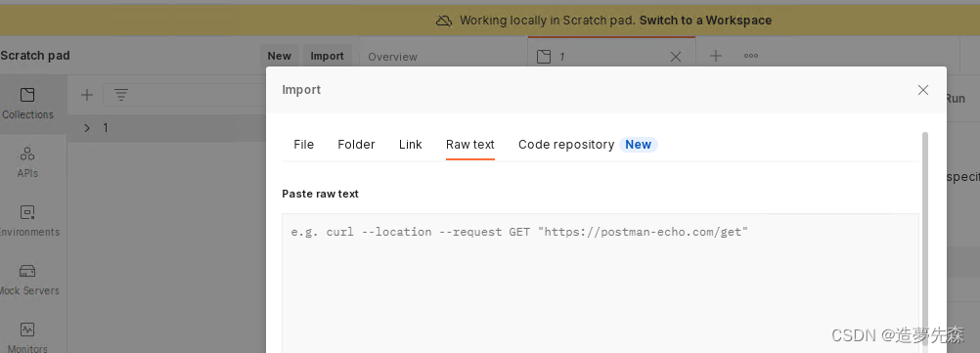Switch to the File import tab
Image resolution: width=980 pixels, height=353 pixels.
coord(304,145)
